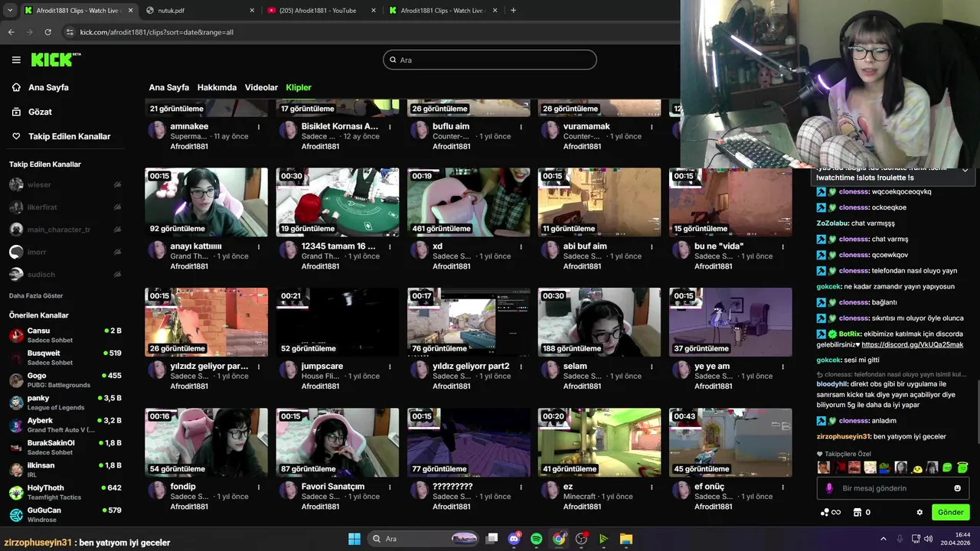
Task: Open three-dot menu of 'buflu aim' clip
Action: [x=521, y=126]
